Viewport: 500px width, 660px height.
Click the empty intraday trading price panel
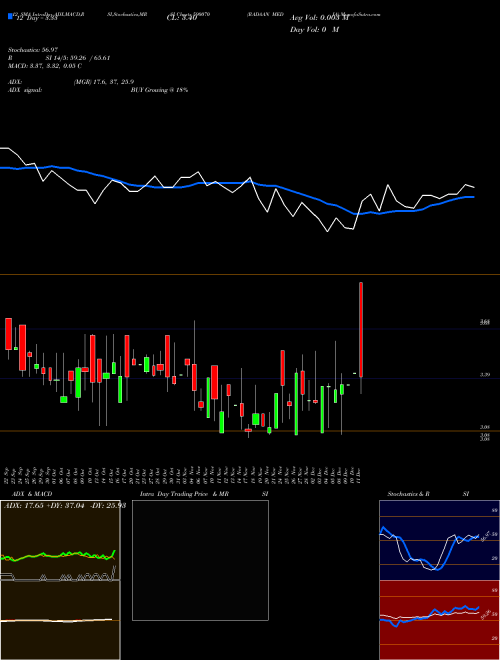pyautogui.click(x=200, y=560)
